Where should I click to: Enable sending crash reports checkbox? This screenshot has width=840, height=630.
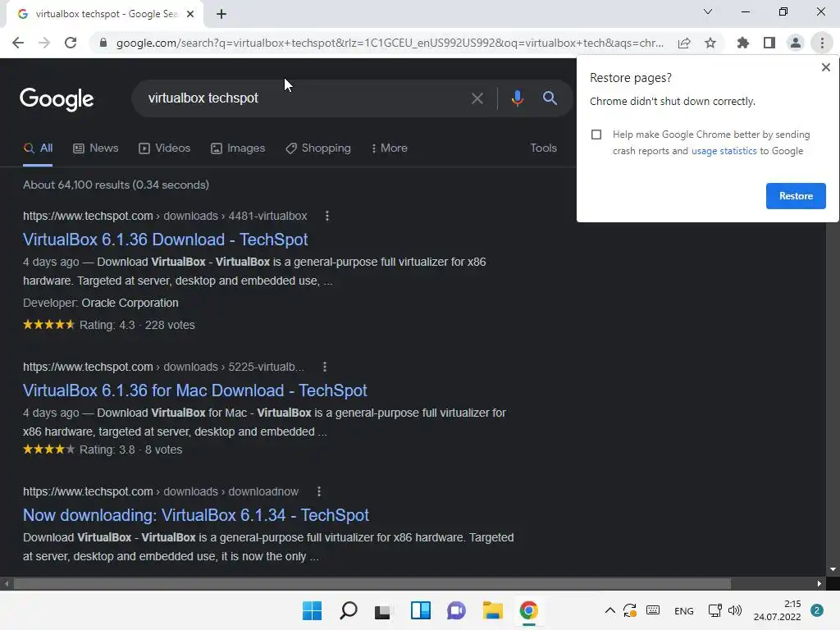[596, 135]
